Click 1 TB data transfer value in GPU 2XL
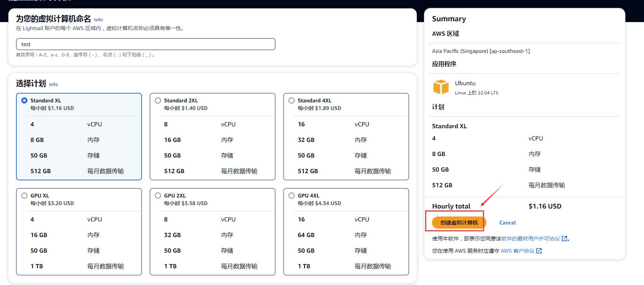Image resolution: width=644 pixels, height=285 pixels. [x=170, y=266]
